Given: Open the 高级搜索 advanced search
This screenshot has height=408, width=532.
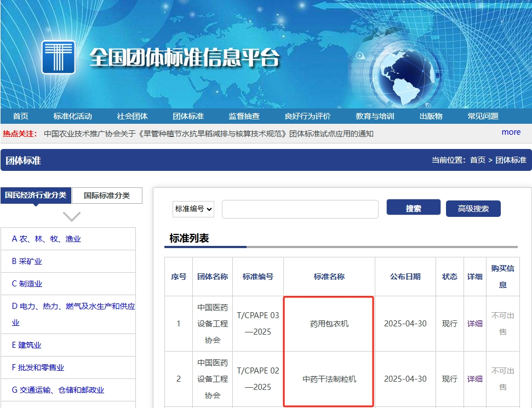Looking at the screenshot, I should tap(472, 208).
